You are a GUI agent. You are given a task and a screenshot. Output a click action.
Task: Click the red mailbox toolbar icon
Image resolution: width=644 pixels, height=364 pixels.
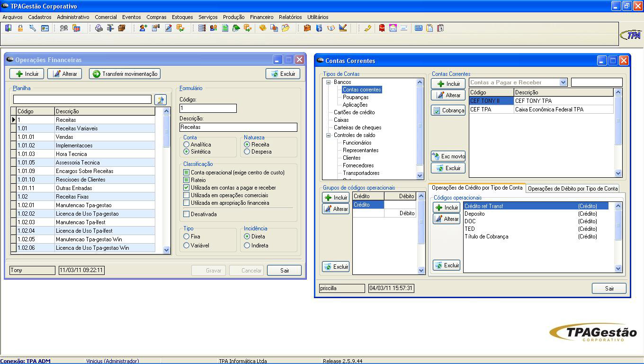382,28
